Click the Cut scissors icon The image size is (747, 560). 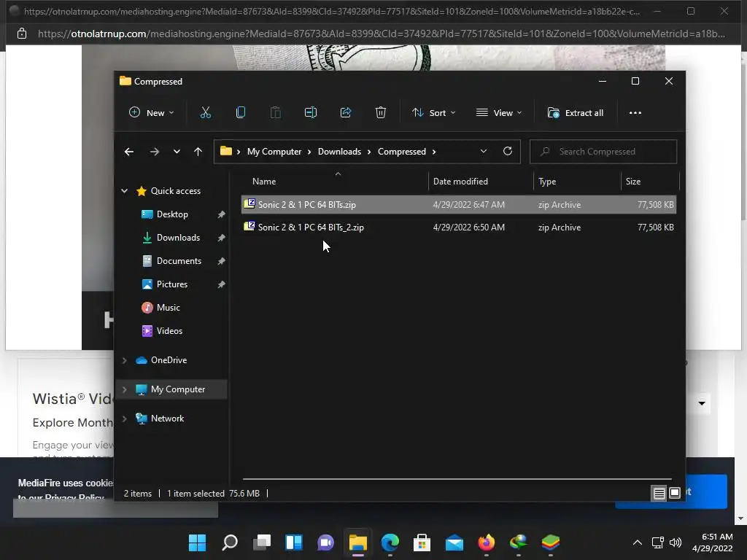point(205,113)
